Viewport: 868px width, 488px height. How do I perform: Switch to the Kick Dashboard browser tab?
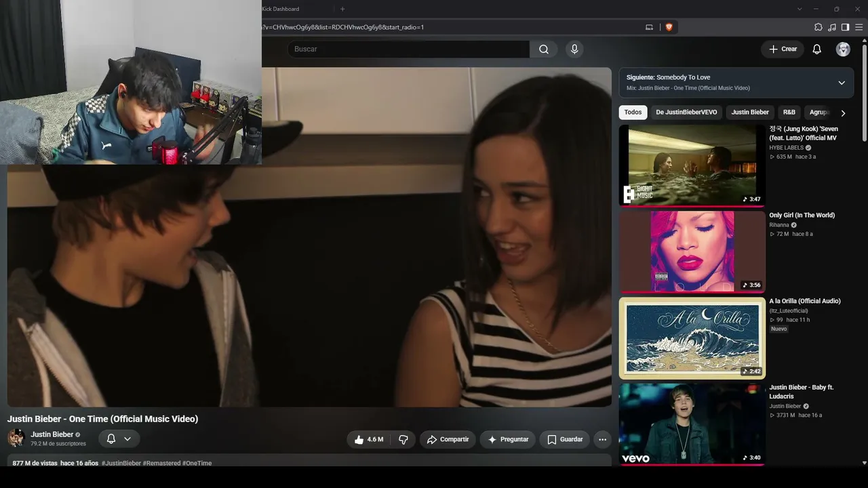point(281,9)
